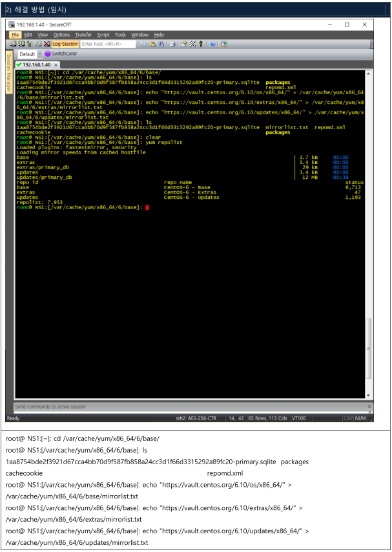Viewport: 392px width, 552px height.
Task: Open the Script menu
Action: [x=103, y=35]
